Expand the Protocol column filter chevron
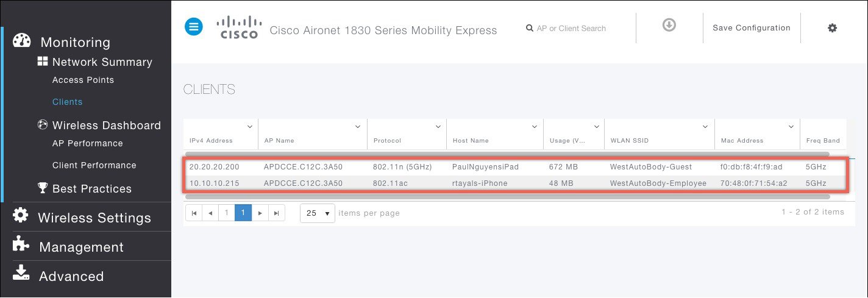Image resolution: width=868 pixels, height=298 pixels. [x=438, y=127]
